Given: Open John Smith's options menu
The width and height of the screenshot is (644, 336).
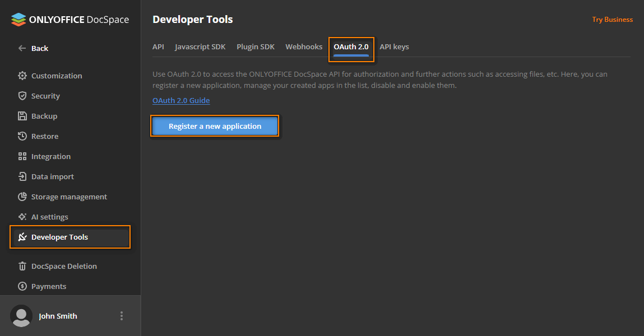Looking at the screenshot, I should [122, 315].
